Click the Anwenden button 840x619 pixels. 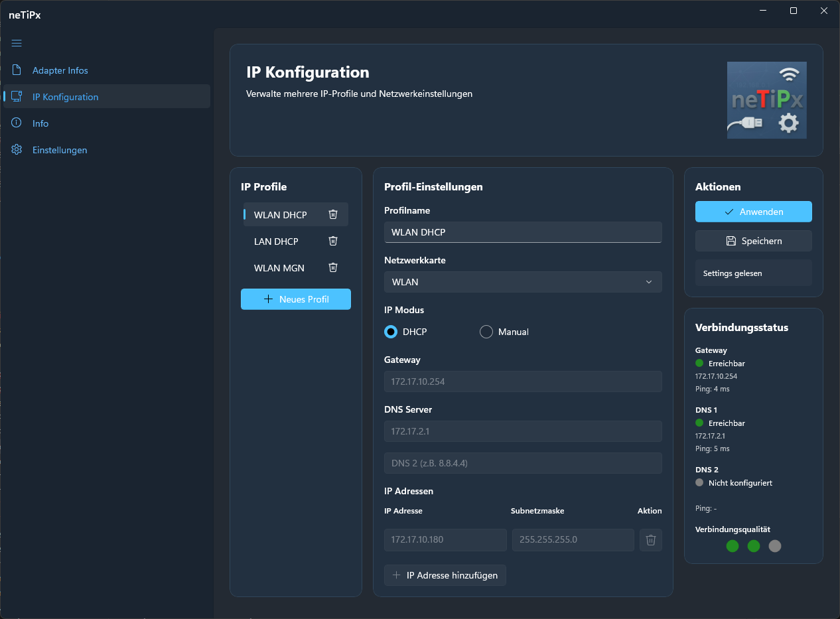[753, 211]
